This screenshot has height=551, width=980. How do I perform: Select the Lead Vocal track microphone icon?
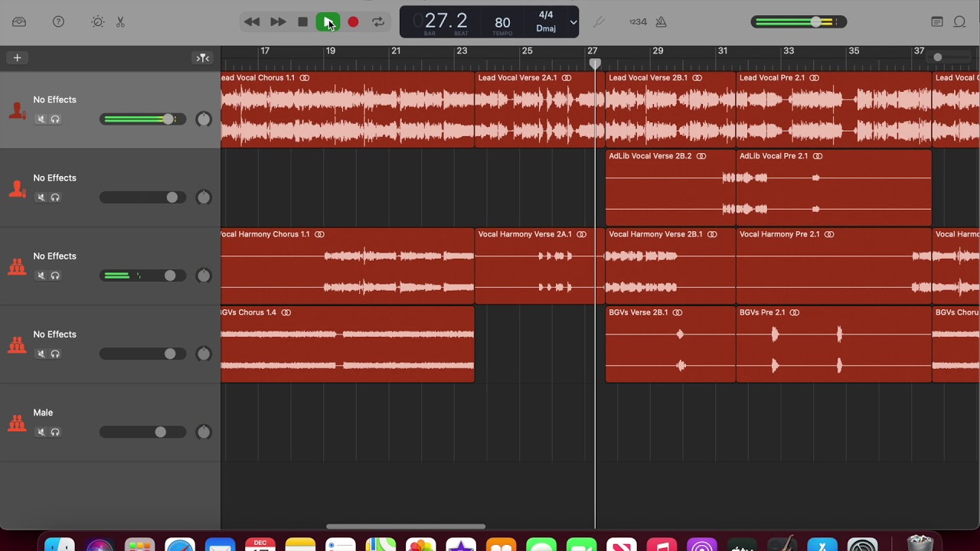point(16,110)
